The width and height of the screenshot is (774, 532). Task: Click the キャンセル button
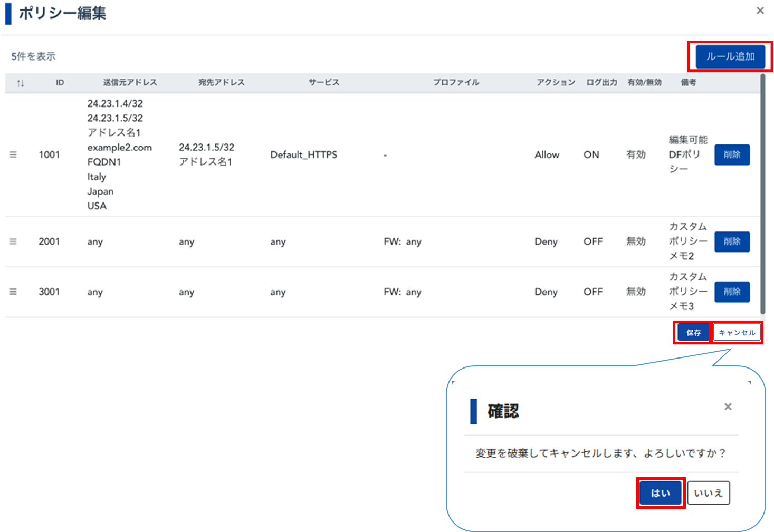pyautogui.click(x=737, y=333)
